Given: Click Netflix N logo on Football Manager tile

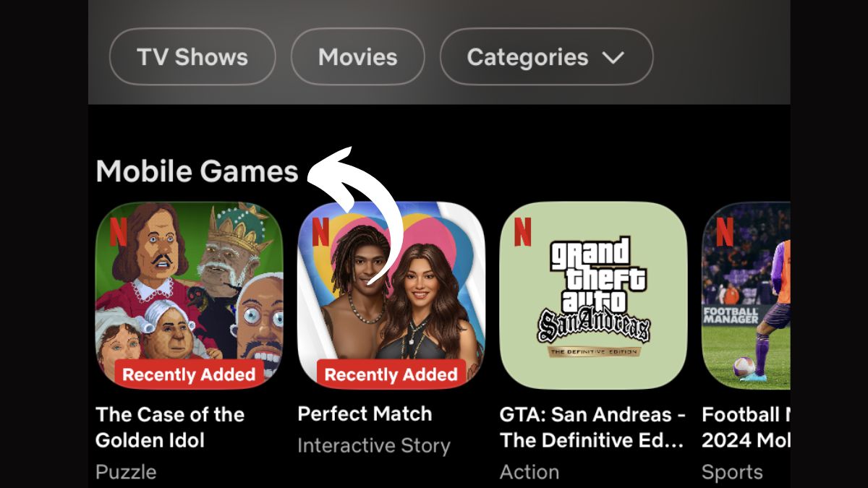Looking at the screenshot, I should point(724,231).
